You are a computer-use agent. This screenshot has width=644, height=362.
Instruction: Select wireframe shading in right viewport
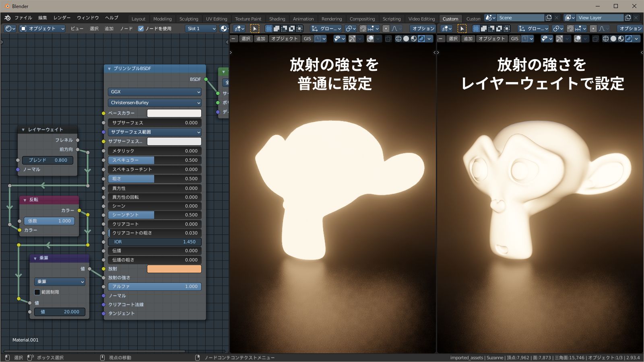tap(606, 39)
